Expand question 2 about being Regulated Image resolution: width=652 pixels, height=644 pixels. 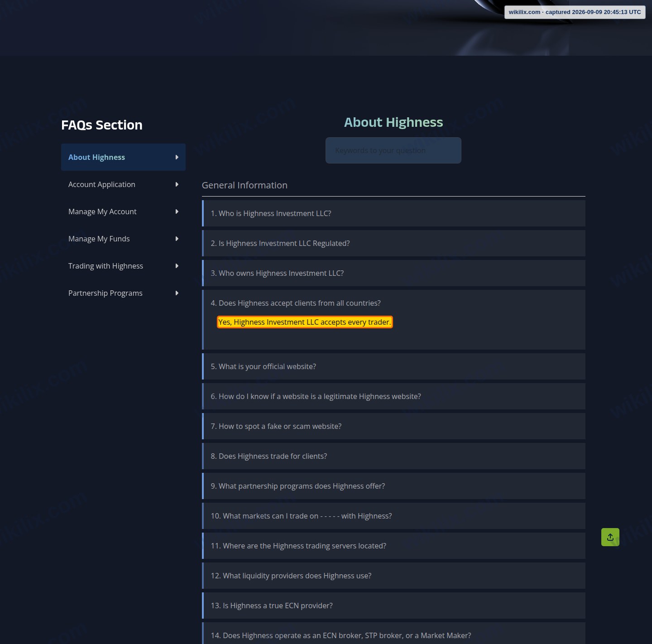393,243
